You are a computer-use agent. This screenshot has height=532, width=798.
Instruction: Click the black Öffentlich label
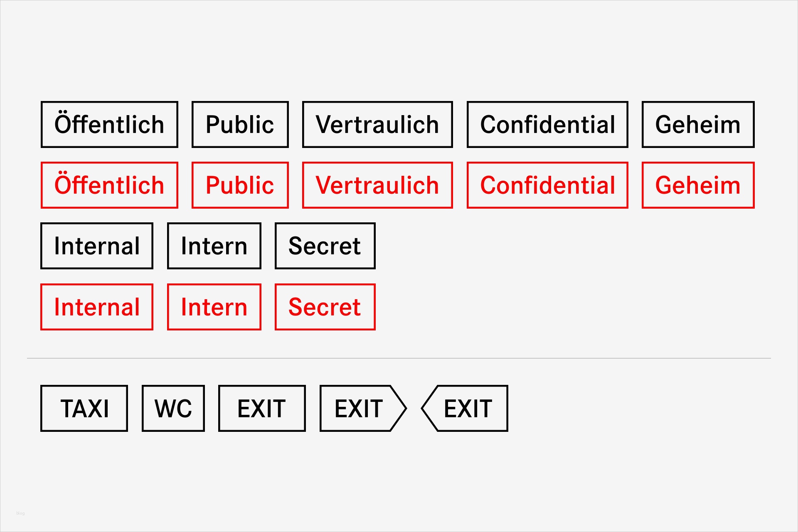109,124
